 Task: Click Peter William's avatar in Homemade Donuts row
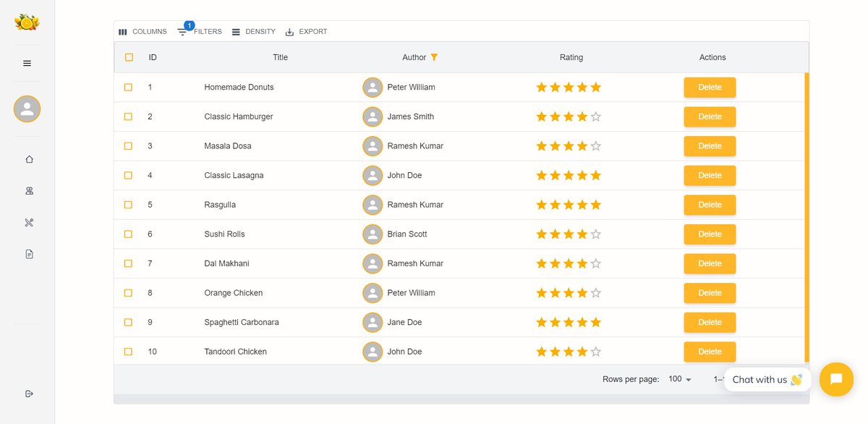[373, 88]
